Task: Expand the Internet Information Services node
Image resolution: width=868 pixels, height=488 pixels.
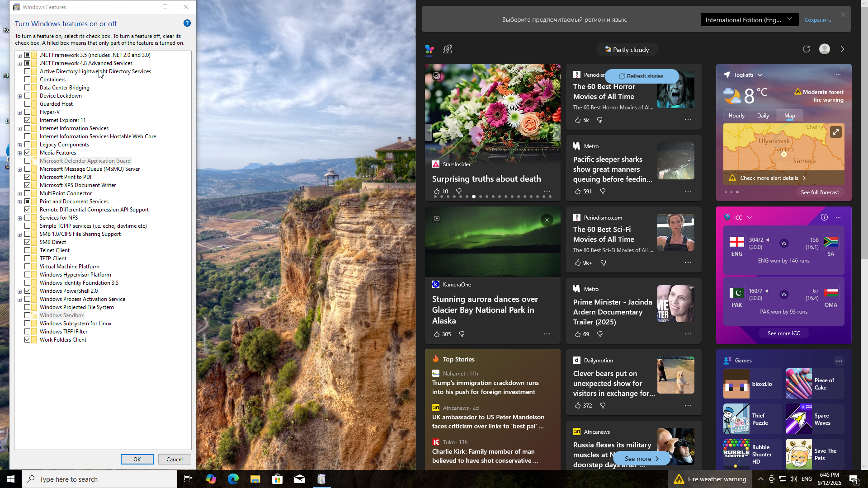Action: pyautogui.click(x=19, y=129)
